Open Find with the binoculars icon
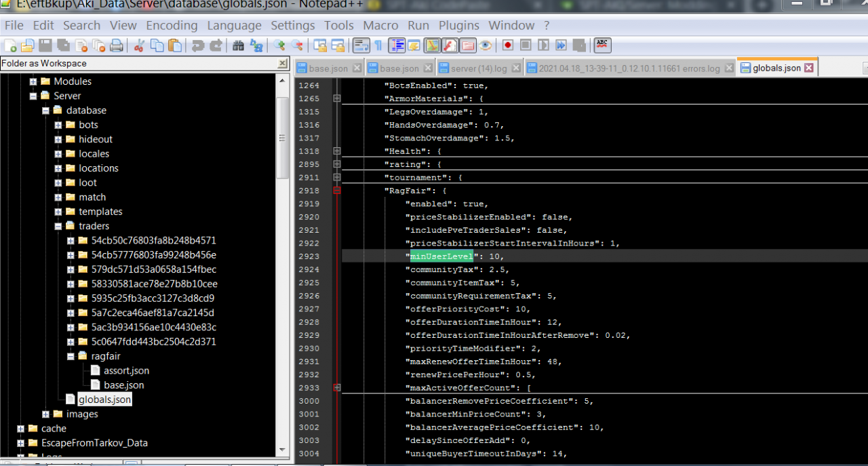The image size is (868, 466). pyautogui.click(x=239, y=46)
